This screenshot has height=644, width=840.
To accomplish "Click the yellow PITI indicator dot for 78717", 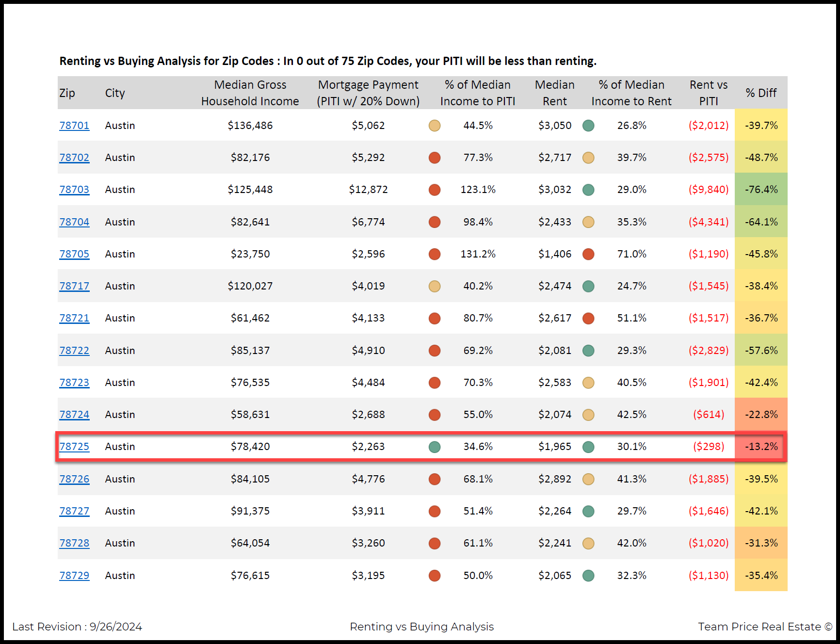I will (x=435, y=286).
